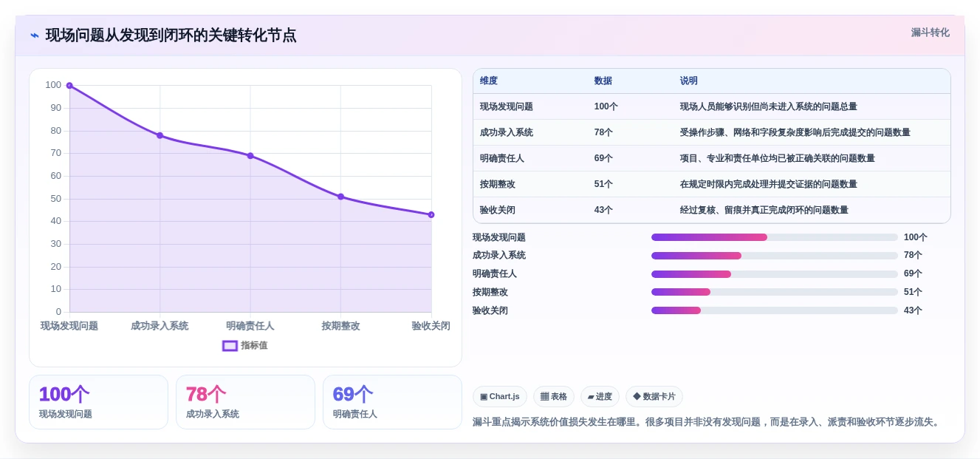Click the description starting 项目、专业和责任单位
Image resolution: width=980 pixels, height=459 pixels.
coord(778,158)
